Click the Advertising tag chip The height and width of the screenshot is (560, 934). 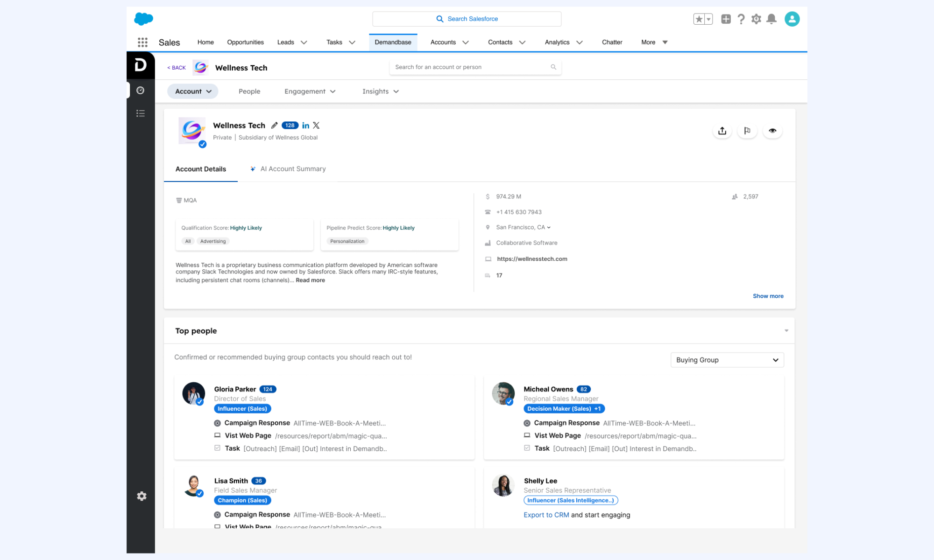(x=213, y=241)
